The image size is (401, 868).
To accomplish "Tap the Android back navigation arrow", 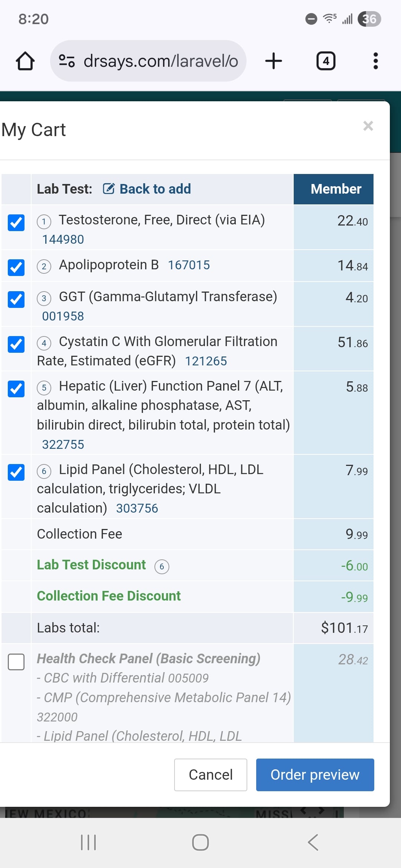I will click(x=313, y=842).
